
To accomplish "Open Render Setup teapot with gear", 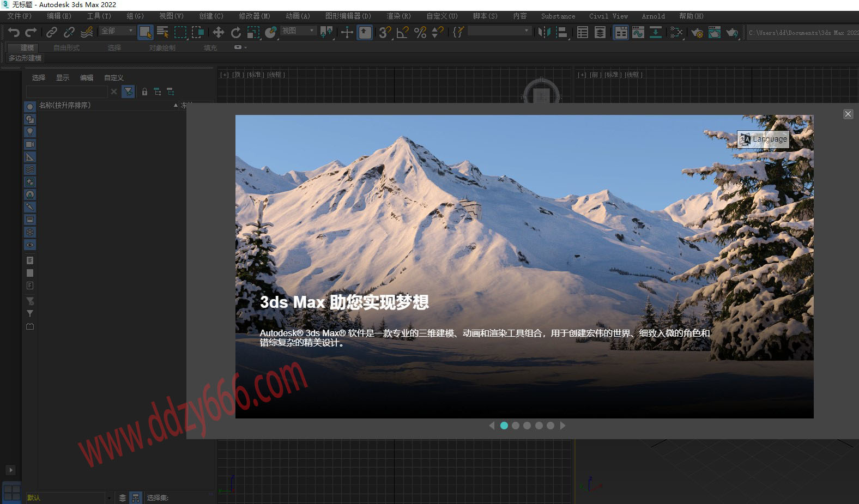I will point(697,32).
